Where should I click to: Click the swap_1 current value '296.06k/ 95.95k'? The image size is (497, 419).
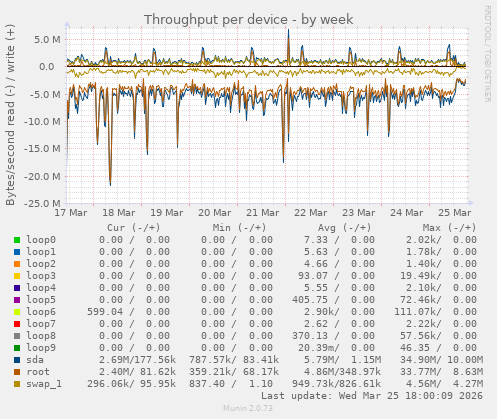click(x=131, y=384)
